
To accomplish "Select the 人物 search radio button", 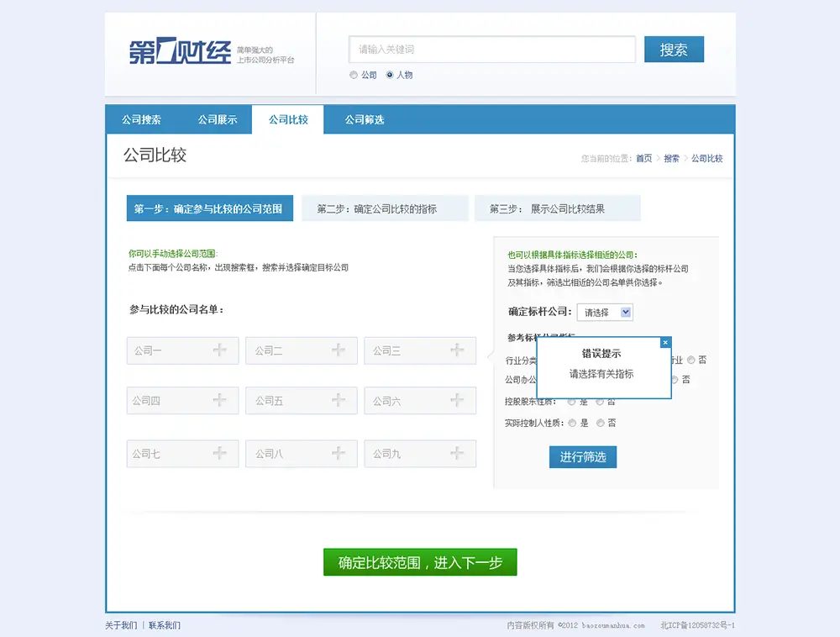I will [x=390, y=76].
